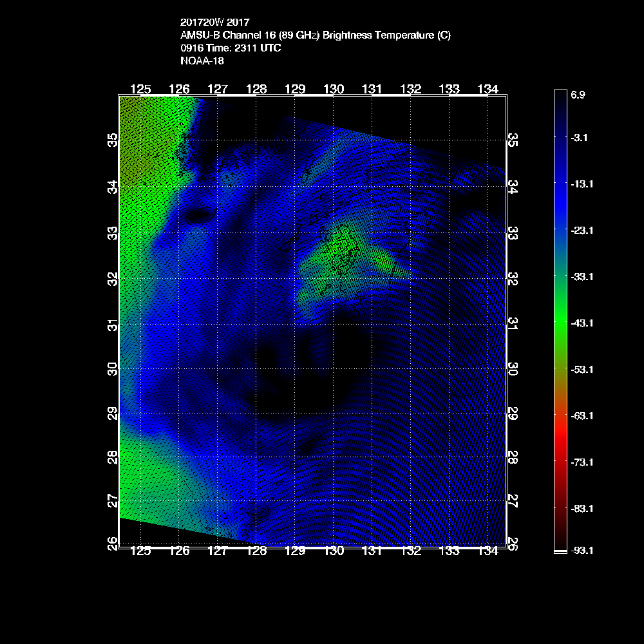This screenshot has height=644, width=644.
Task: Click latitude label "32" on the left axis
Action: coord(113,279)
